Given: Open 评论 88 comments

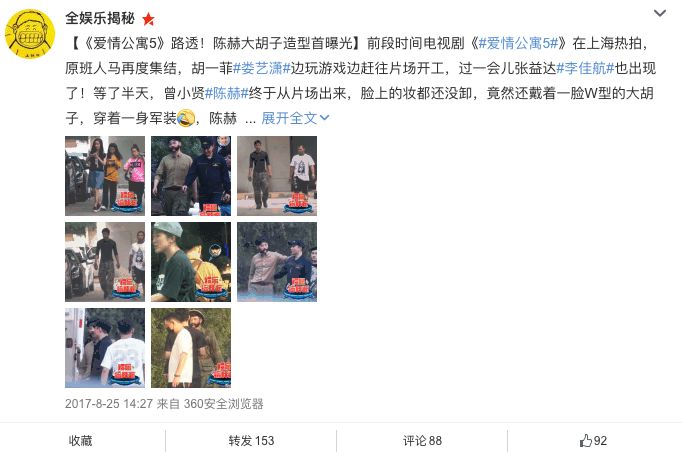Looking at the screenshot, I should click(422, 441).
